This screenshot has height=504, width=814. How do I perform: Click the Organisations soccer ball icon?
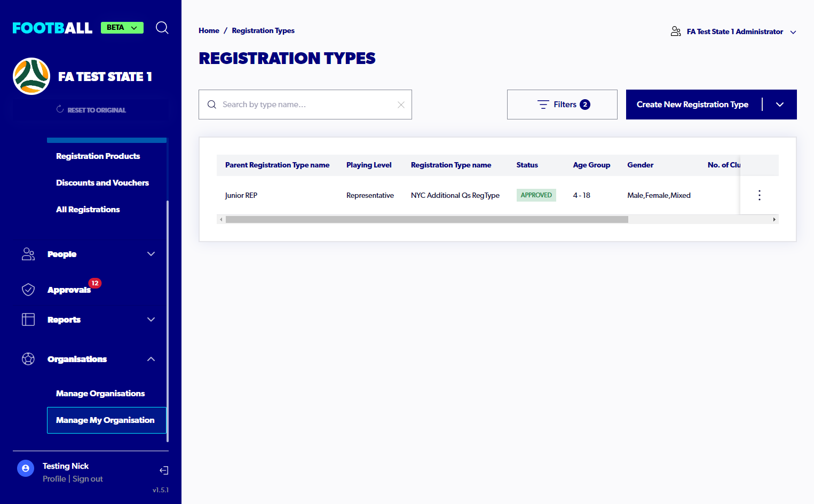point(28,359)
